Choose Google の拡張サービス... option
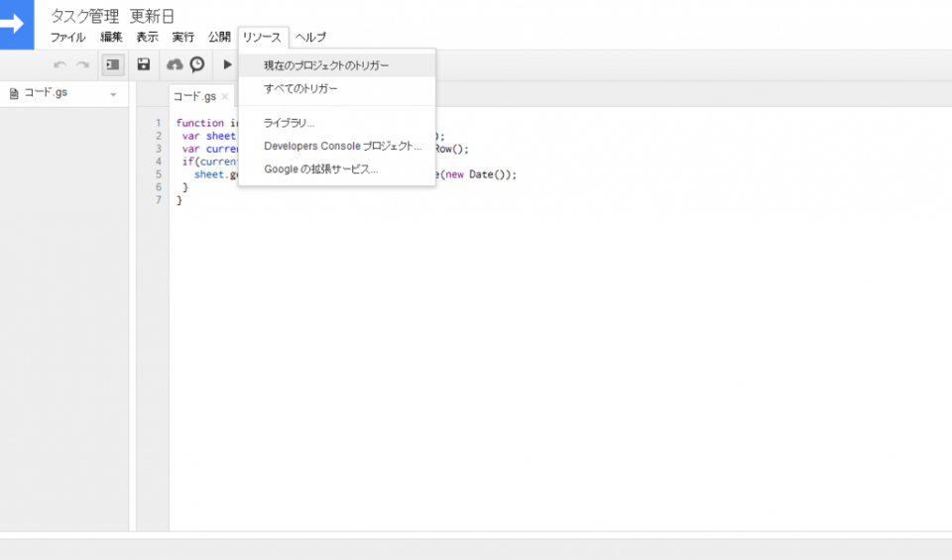Viewport: 952px width, 560px height. point(320,169)
